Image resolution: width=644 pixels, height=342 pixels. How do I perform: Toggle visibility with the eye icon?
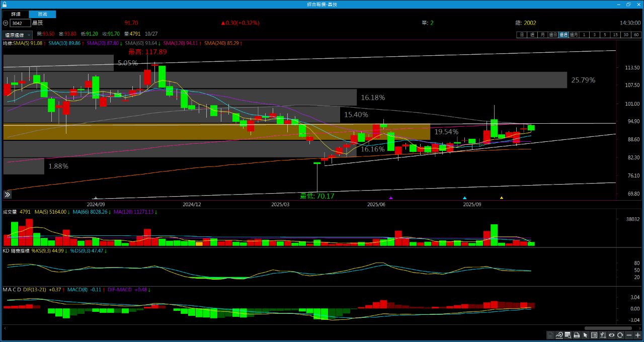pyautogui.click(x=612, y=335)
